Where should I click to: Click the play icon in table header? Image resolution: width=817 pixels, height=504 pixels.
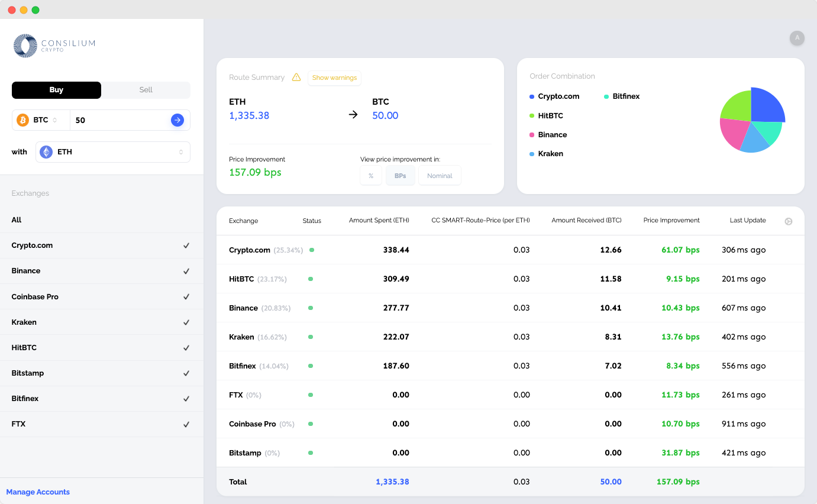tap(789, 221)
